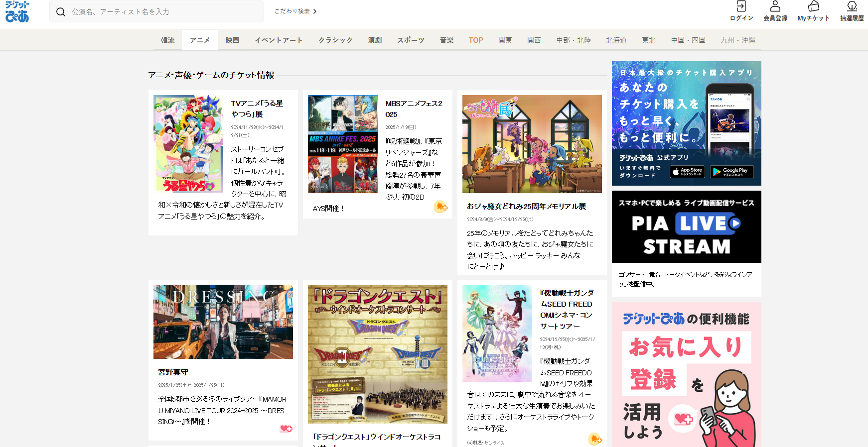Choose the 東北 region tab
Viewport: 868px width, 447px height.
click(649, 40)
